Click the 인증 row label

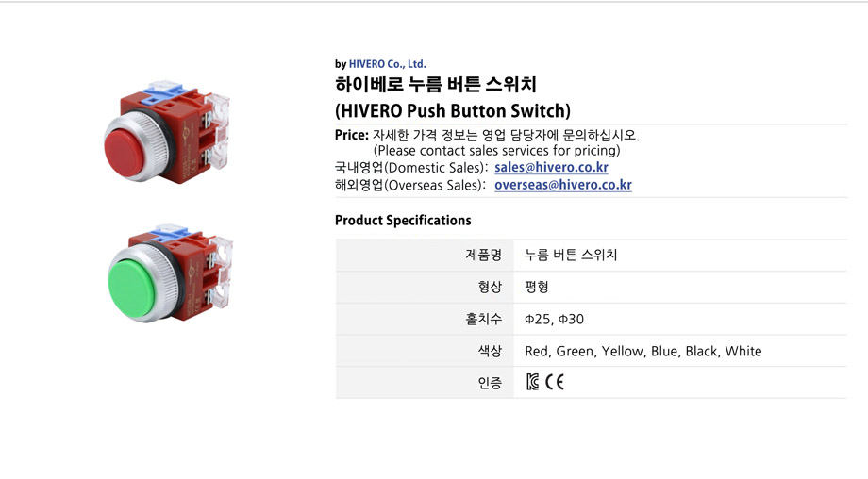490,383
